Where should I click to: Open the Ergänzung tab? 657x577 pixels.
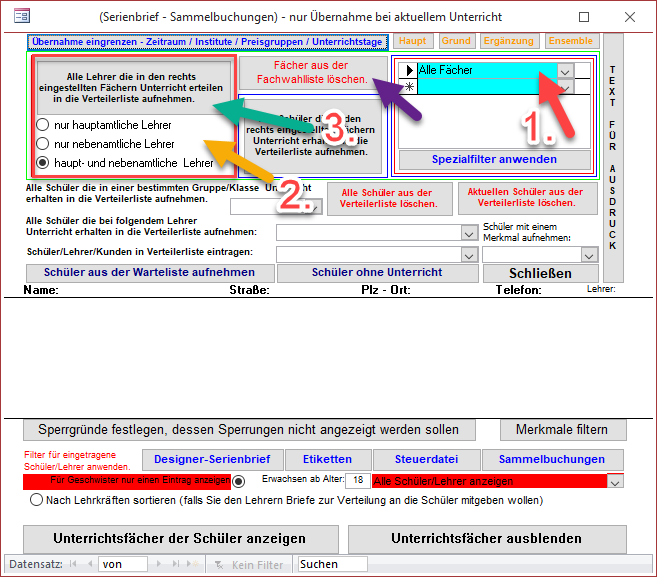[x=509, y=41]
